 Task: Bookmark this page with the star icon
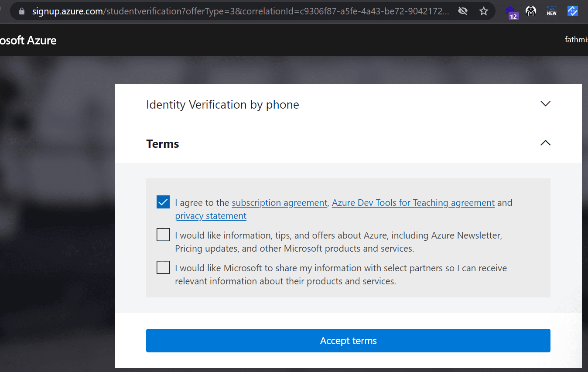tap(484, 11)
